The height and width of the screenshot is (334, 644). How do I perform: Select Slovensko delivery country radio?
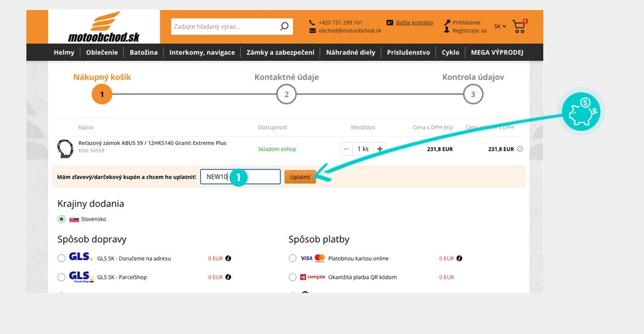coord(61,219)
